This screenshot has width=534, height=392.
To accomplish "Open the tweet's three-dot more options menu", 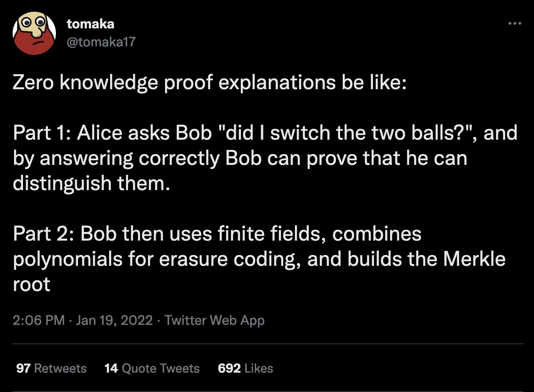I will [515, 23].
